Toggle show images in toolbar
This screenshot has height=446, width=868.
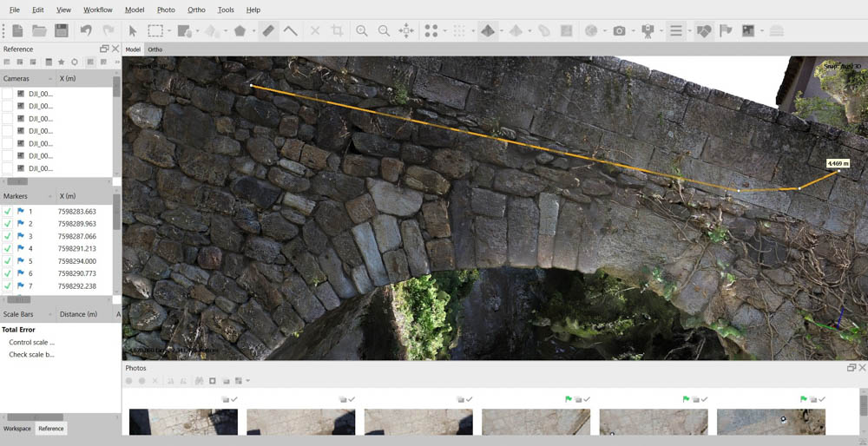[748, 31]
